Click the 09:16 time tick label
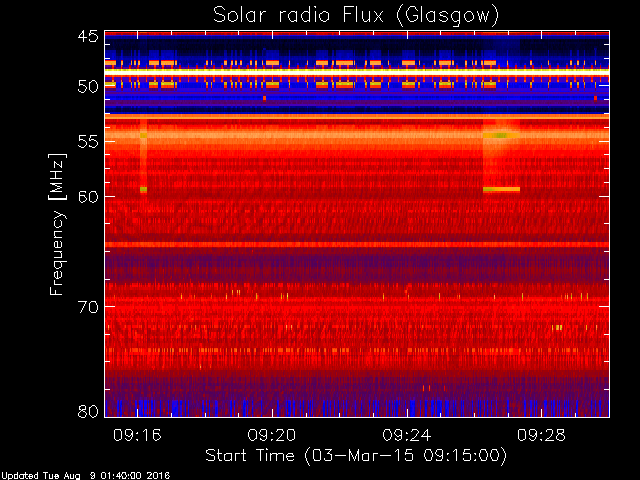Screen dimensions: 640x480 [137, 435]
